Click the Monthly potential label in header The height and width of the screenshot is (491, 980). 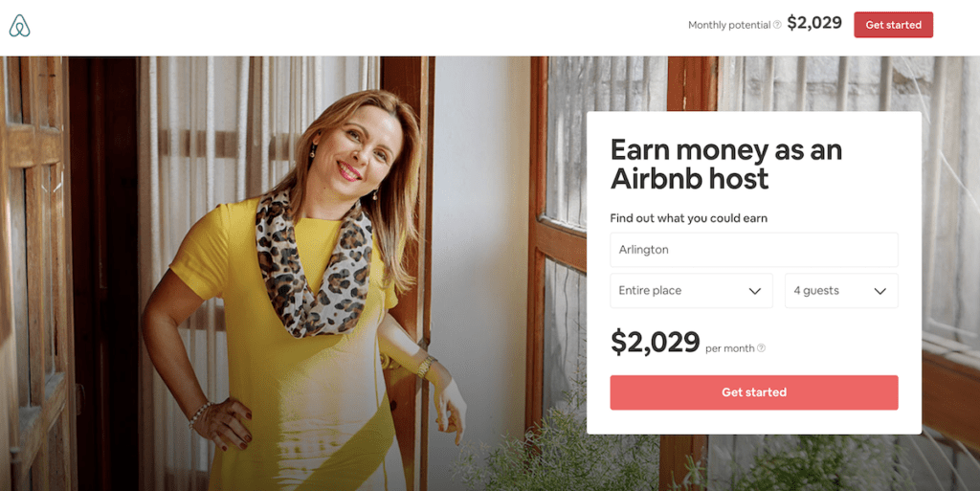coord(728,25)
